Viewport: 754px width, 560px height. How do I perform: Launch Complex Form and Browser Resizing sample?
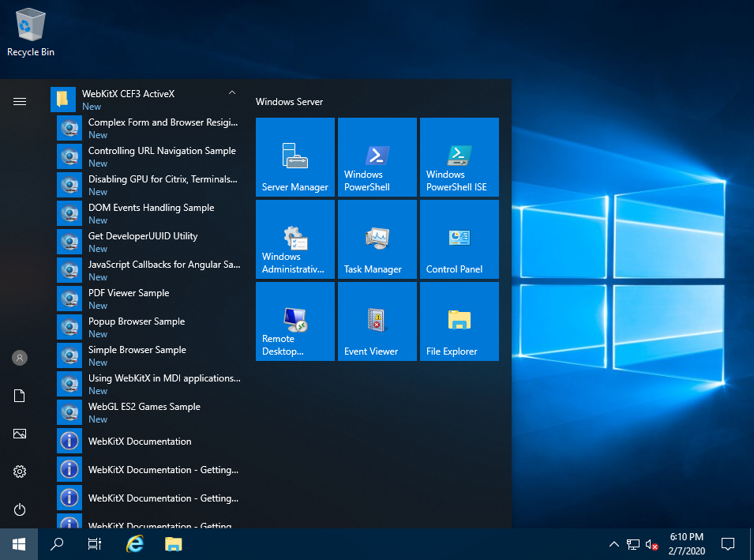coord(149,128)
